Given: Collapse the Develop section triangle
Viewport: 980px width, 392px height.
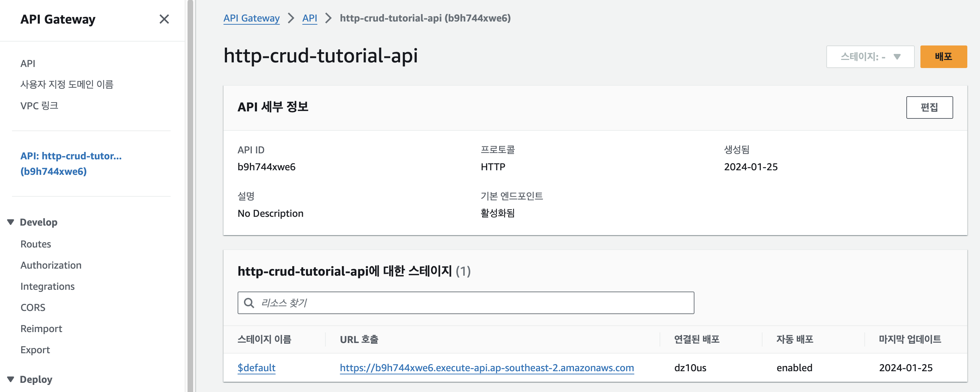Looking at the screenshot, I should coord(11,222).
